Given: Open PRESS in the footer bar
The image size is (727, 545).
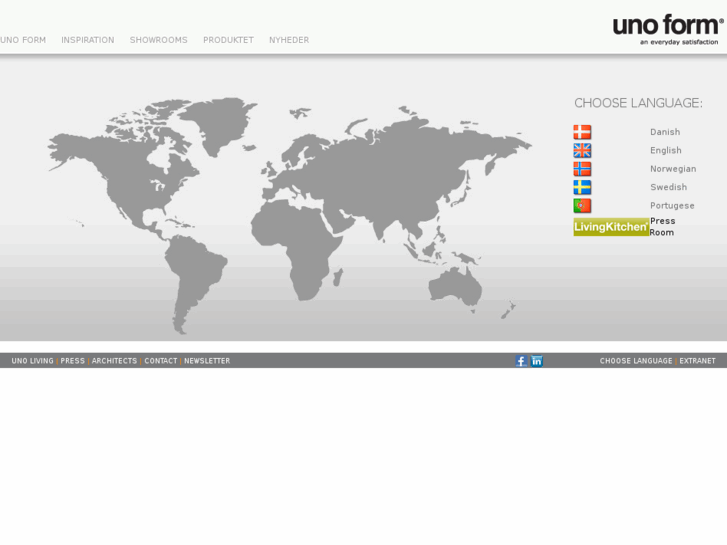Looking at the screenshot, I should [x=73, y=361].
